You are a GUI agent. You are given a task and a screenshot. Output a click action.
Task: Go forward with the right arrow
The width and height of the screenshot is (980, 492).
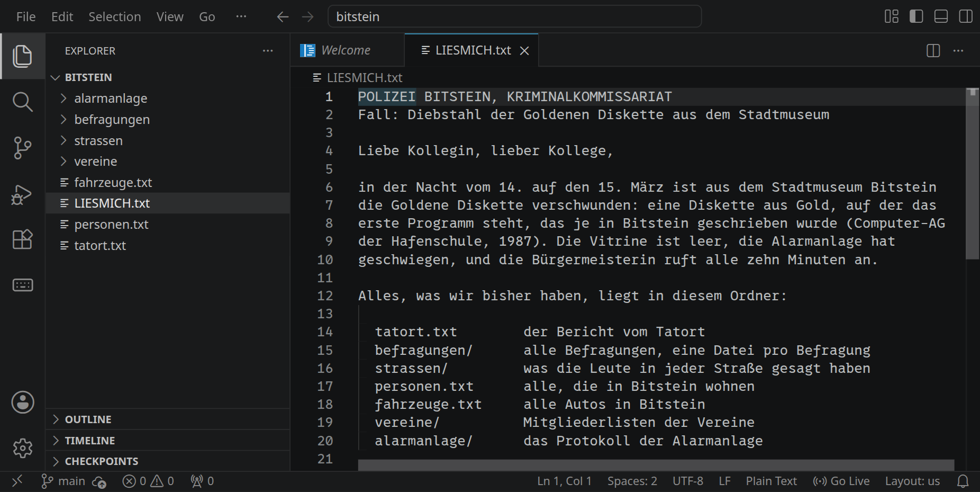tap(307, 17)
